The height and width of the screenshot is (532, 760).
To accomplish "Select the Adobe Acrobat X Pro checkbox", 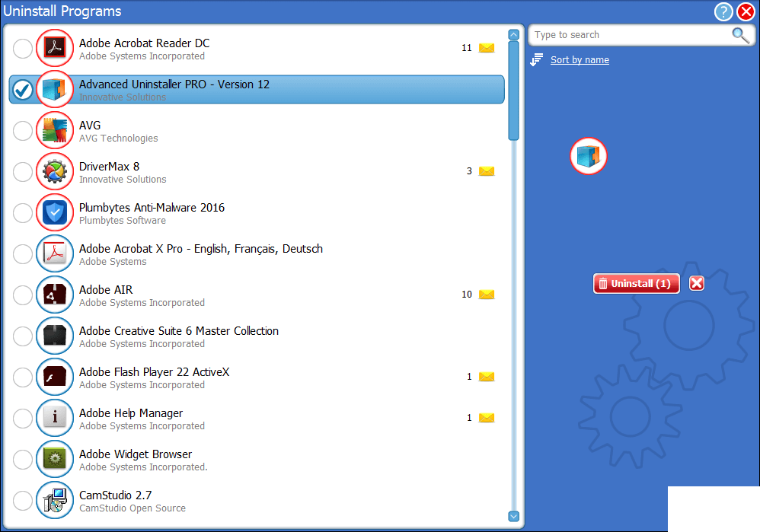I will click(x=23, y=254).
